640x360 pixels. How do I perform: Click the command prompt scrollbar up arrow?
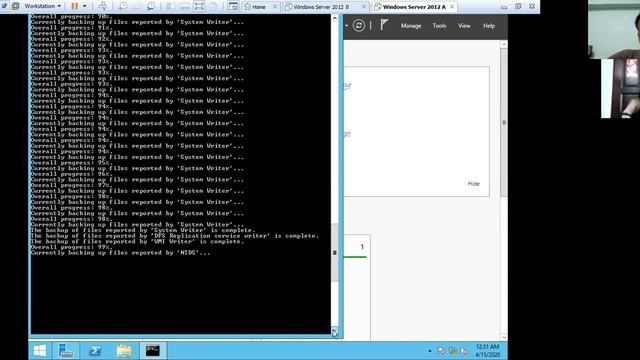tap(335, 18)
